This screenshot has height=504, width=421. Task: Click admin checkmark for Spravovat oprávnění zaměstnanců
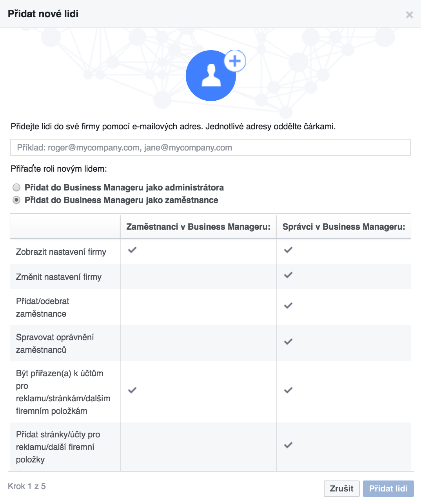click(289, 341)
